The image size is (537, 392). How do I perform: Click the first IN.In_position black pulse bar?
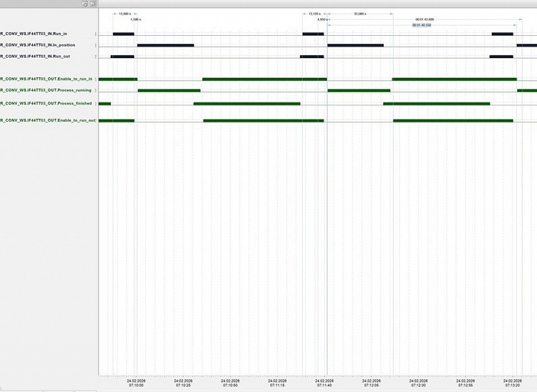[166, 45]
